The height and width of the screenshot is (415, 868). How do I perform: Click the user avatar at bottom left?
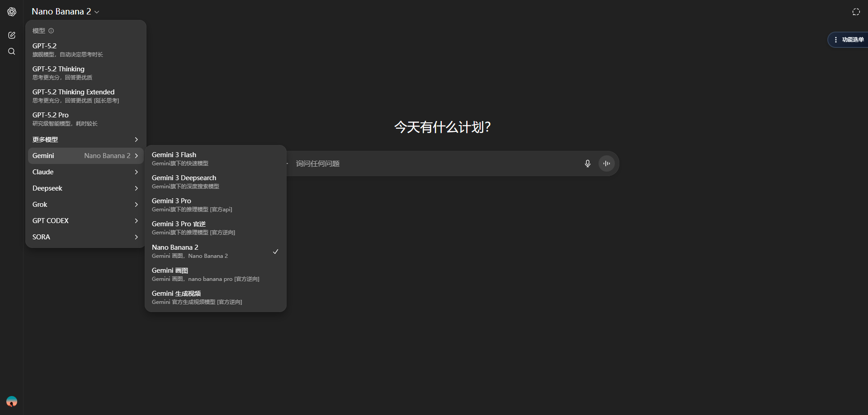click(12, 401)
